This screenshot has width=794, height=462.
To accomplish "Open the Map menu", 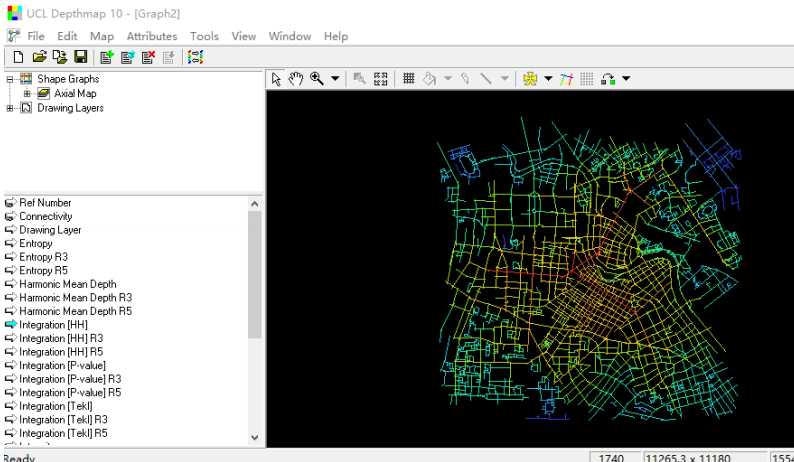I will 102,36.
